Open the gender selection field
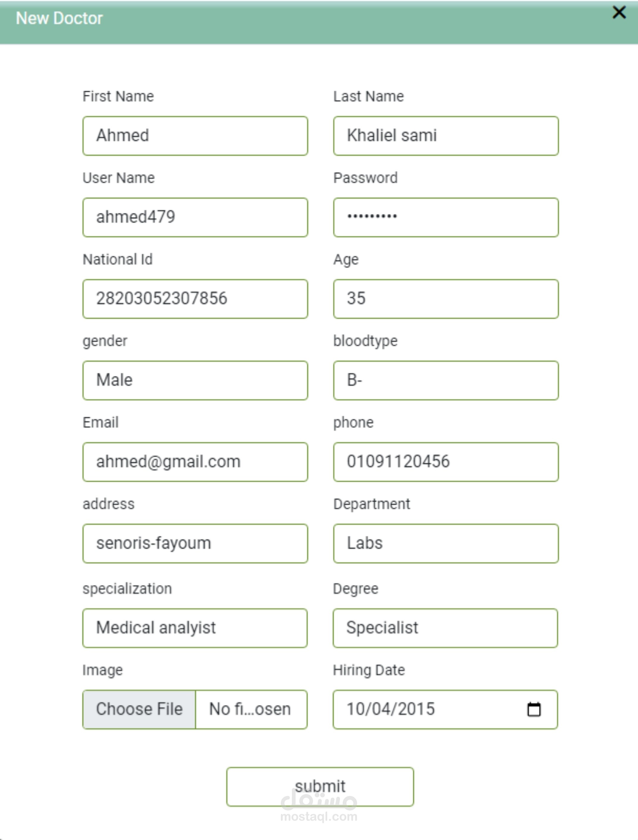The height and width of the screenshot is (840, 638). (x=195, y=380)
